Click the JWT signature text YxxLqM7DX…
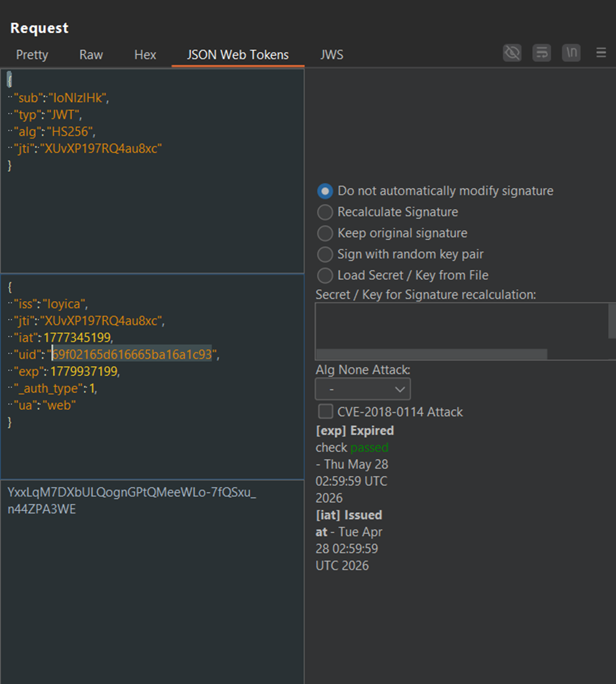This screenshot has height=684, width=616. click(x=132, y=500)
